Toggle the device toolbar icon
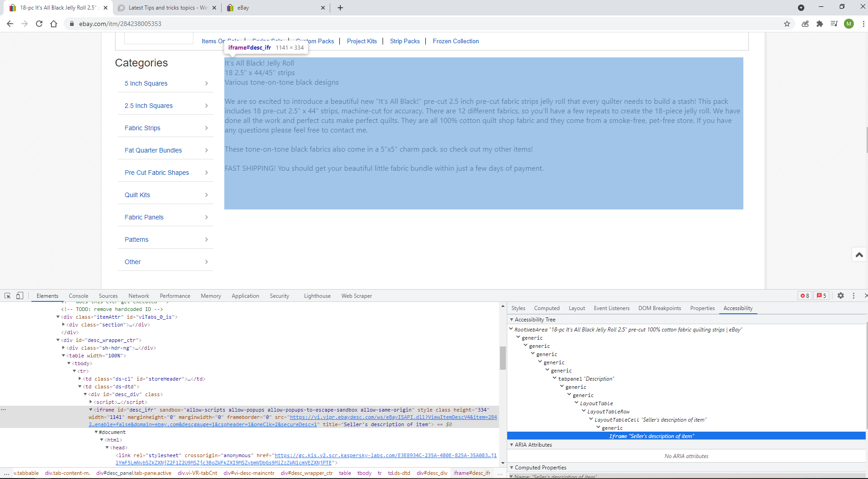 point(20,296)
